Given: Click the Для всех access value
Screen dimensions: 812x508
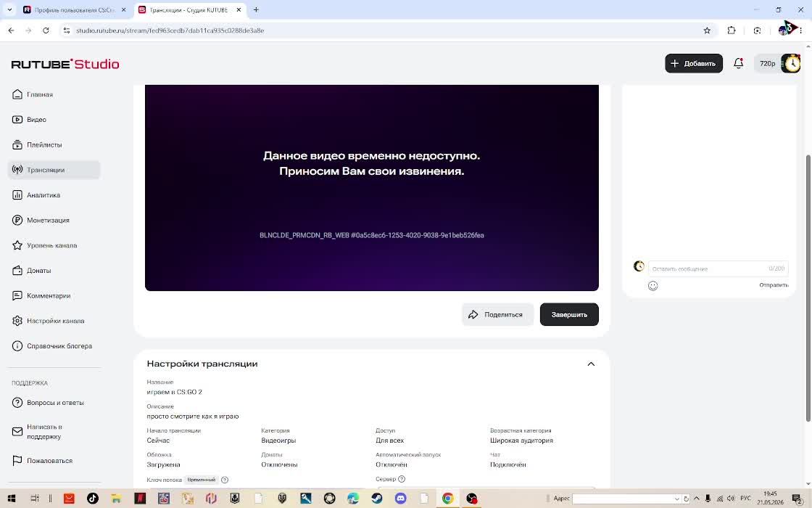Looking at the screenshot, I should tap(389, 441).
